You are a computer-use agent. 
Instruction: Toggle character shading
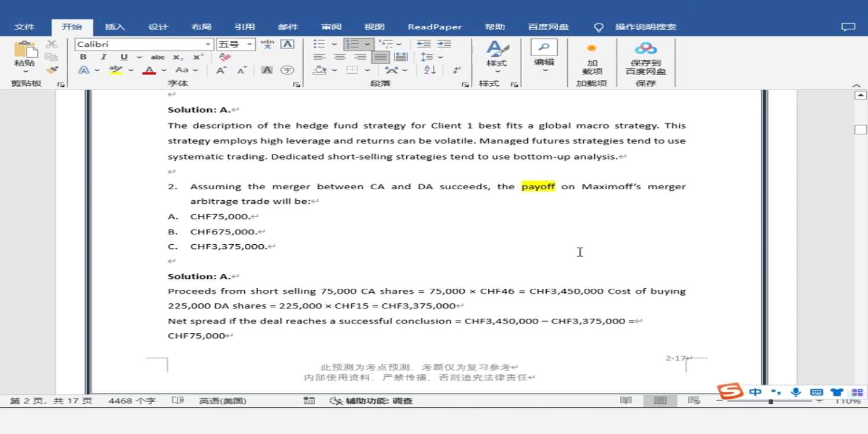[x=267, y=70]
